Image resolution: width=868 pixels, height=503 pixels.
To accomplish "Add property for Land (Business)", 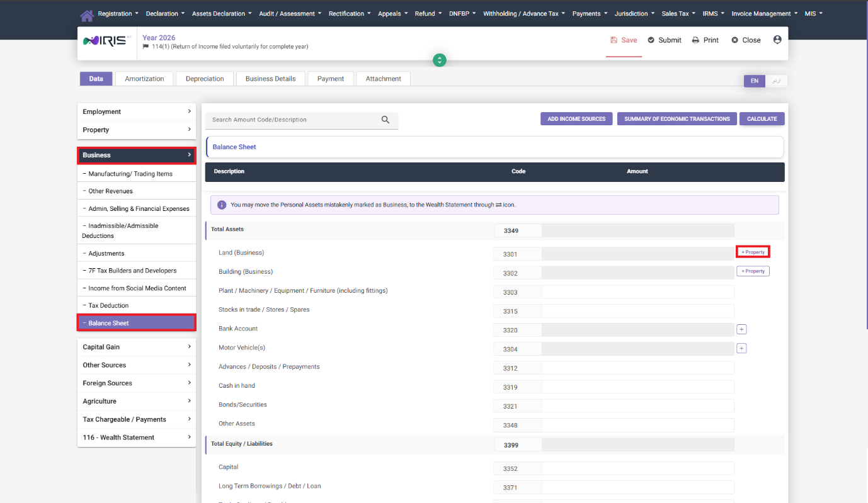I will (x=753, y=252).
